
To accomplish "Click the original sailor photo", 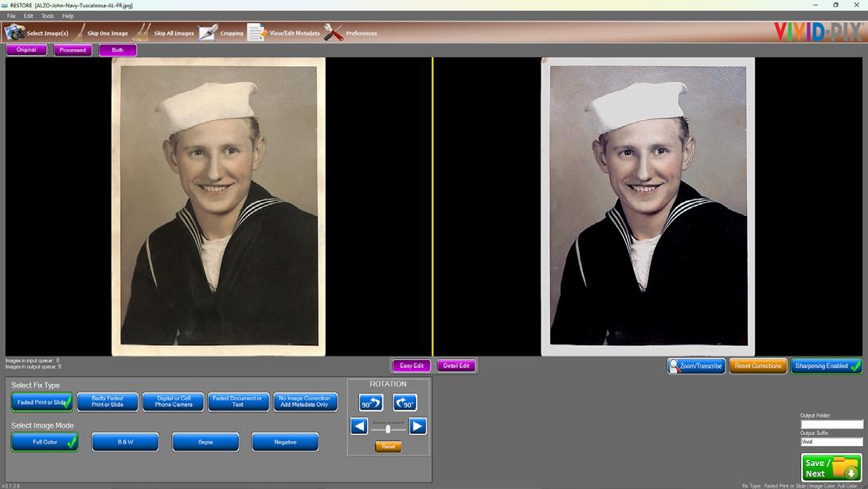I will [219, 206].
